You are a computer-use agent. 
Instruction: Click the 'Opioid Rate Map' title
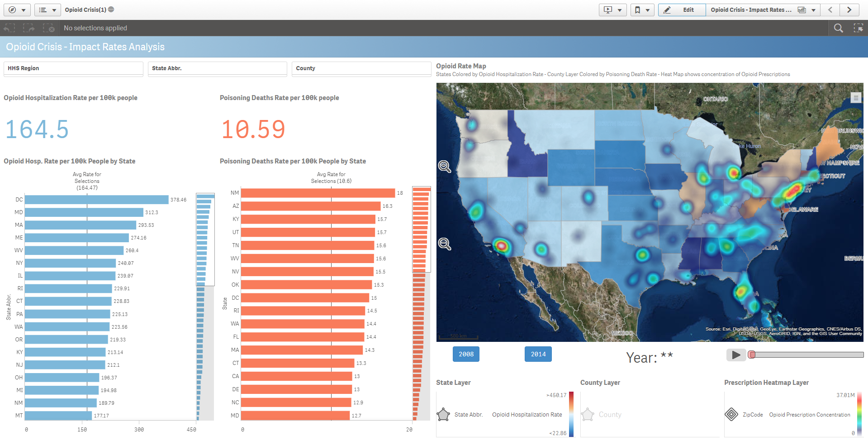[461, 66]
